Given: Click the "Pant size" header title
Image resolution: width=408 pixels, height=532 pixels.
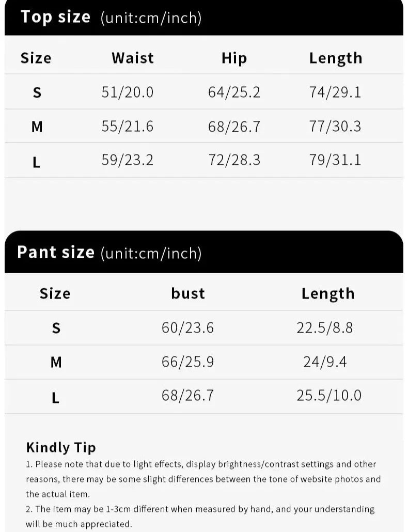Looking at the screenshot, I should click(56, 252).
